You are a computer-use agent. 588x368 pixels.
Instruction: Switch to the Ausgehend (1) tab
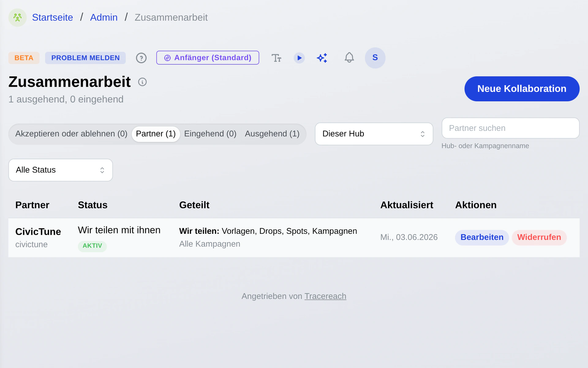point(272,134)
